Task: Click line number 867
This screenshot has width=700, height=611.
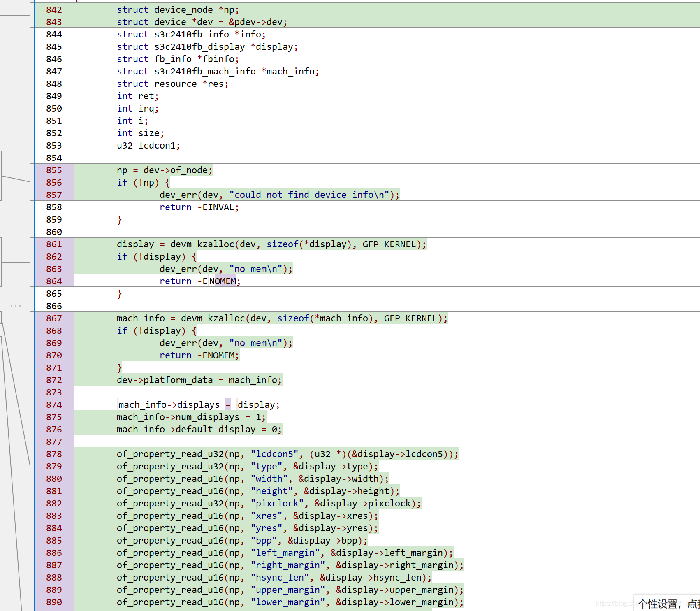Action: pyautogui.click(x=54, y=318)
